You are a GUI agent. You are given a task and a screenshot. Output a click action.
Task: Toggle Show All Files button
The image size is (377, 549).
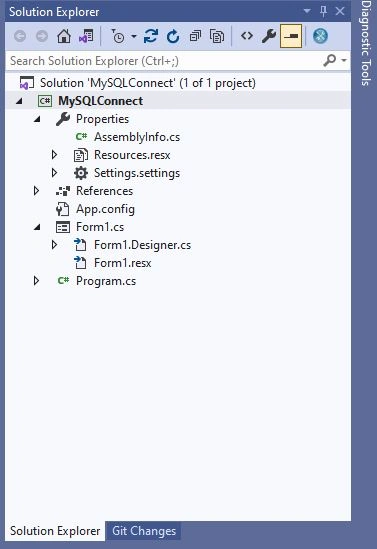pyautogui.click(x=217, y=36)
